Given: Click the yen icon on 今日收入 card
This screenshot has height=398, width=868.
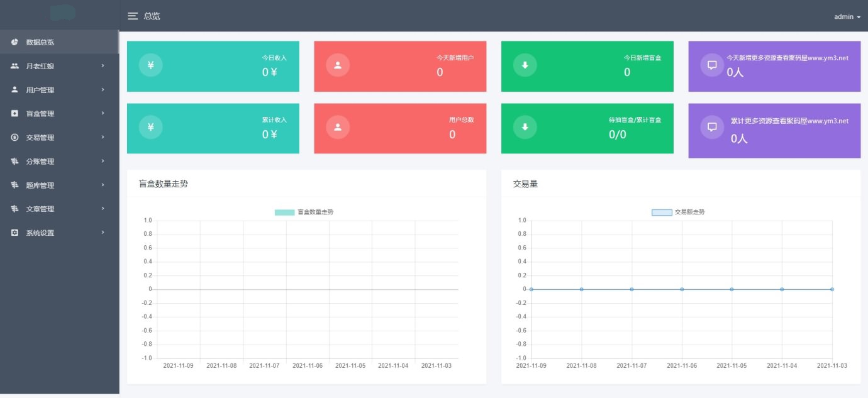Looking at the screenshot, I should 150,65.
